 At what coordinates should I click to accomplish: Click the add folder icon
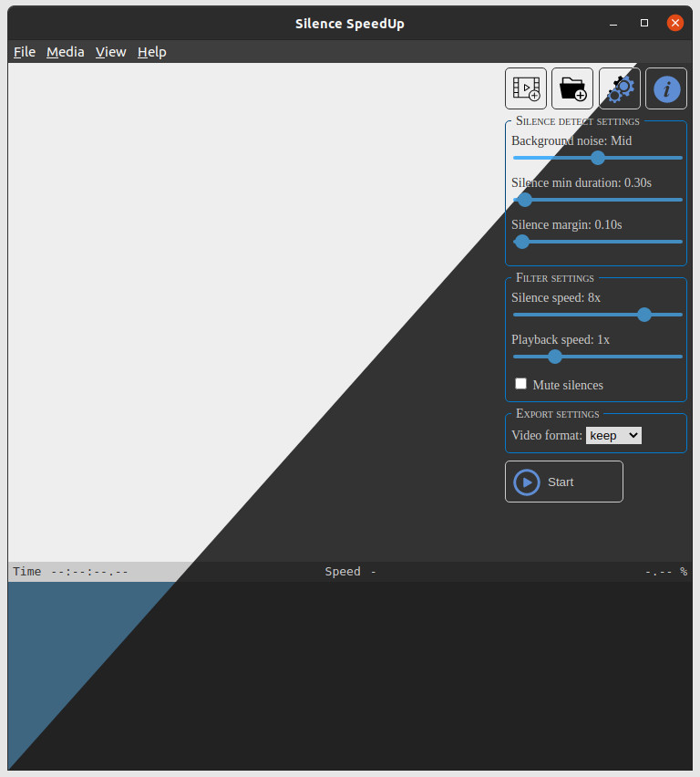(x=572, y=88)
